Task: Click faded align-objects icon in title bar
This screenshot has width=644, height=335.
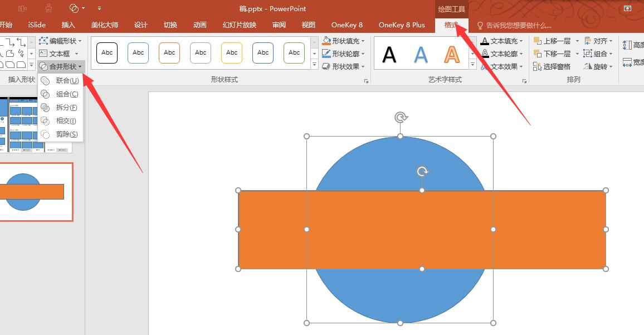Action: 23,8
